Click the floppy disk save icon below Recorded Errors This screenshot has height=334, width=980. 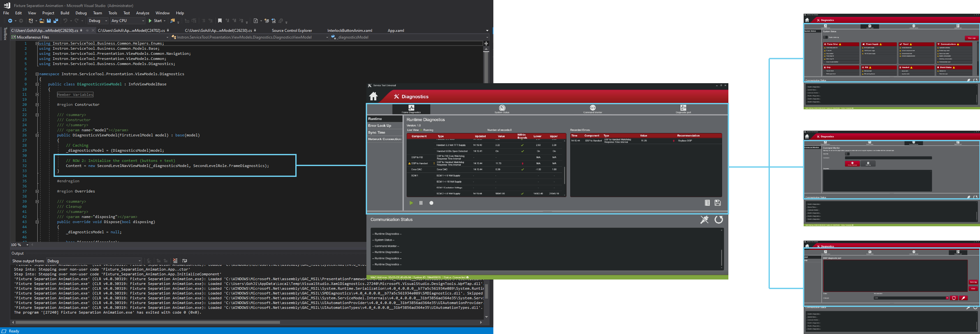pos(718,203)
